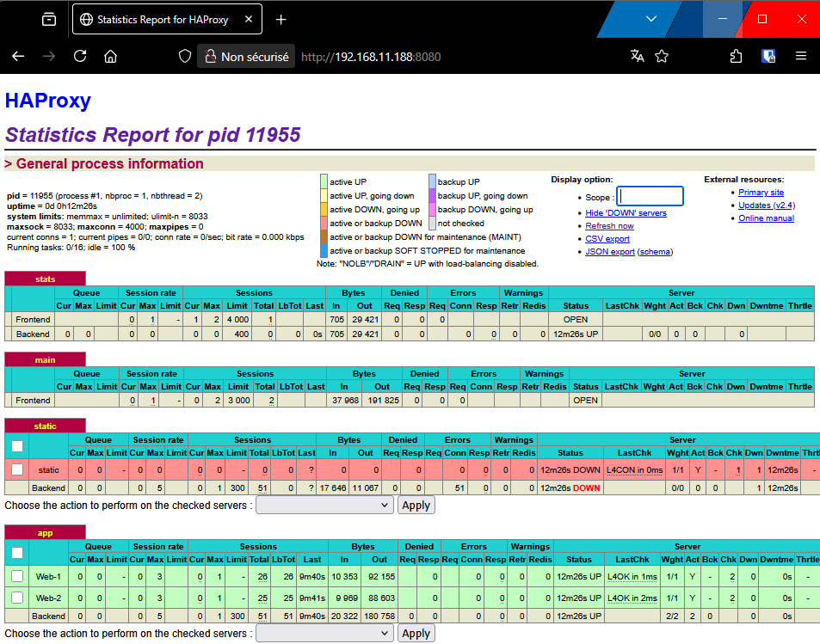The width and height of the screenshot is (820, 644).
Task: Open the browser home page
Action: pyautogui.click(x=110, y=57)
